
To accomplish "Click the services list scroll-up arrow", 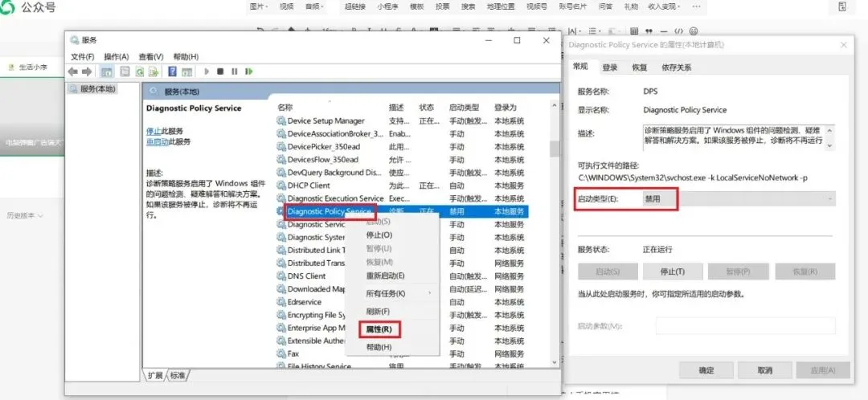I will pyautogui.click(x=554, y=104).
